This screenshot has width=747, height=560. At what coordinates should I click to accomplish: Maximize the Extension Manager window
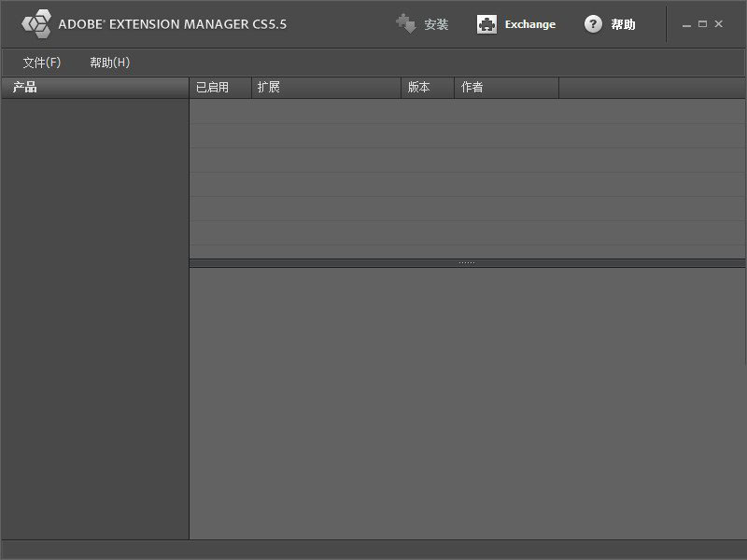click(x=702, y=24)
